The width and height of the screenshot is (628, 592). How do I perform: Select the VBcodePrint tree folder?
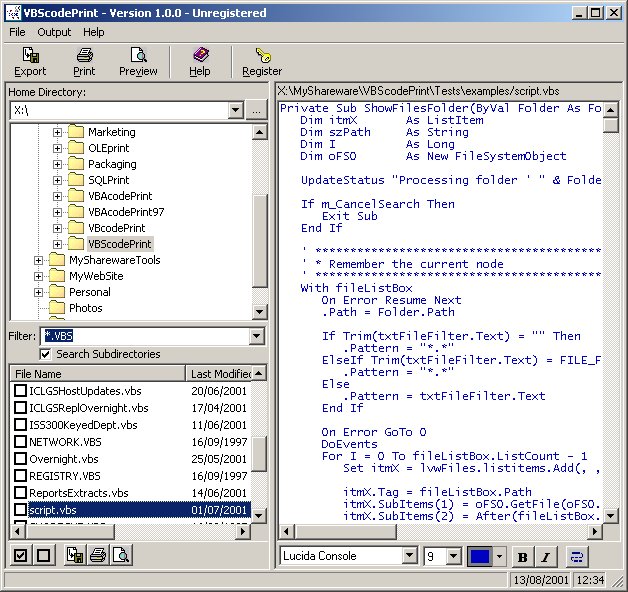point(117,228)
